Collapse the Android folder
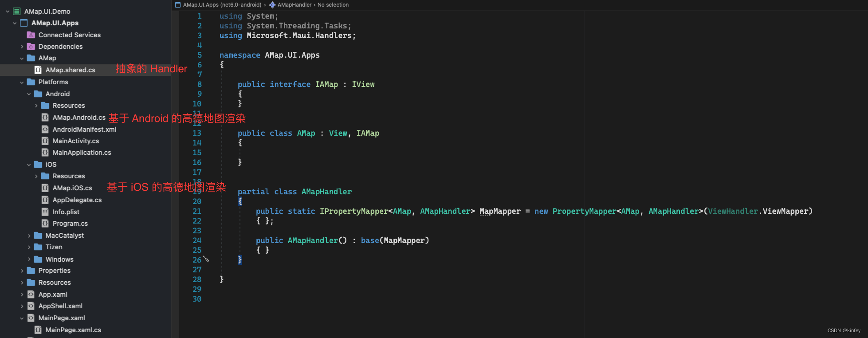 (29, 94)
